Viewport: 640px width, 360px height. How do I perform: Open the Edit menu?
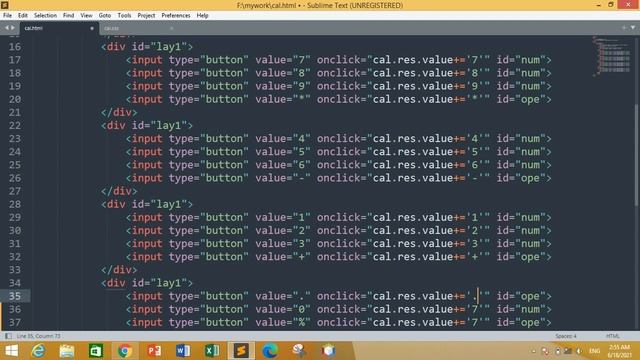(23, 16)
